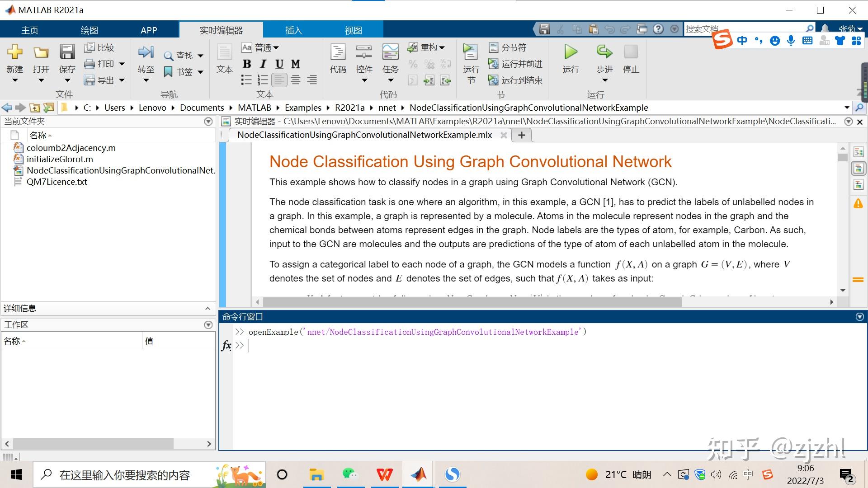
Task: Switch to the View (视图) tab
Action: tap(353, 30)
